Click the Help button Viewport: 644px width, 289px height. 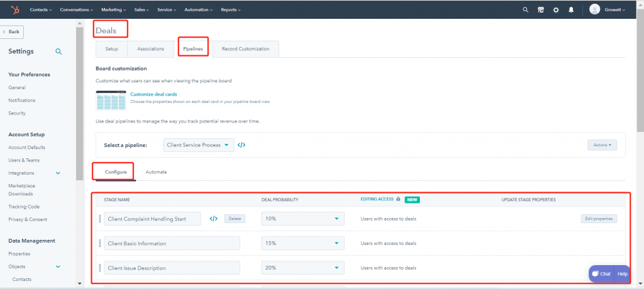point(623,274)
